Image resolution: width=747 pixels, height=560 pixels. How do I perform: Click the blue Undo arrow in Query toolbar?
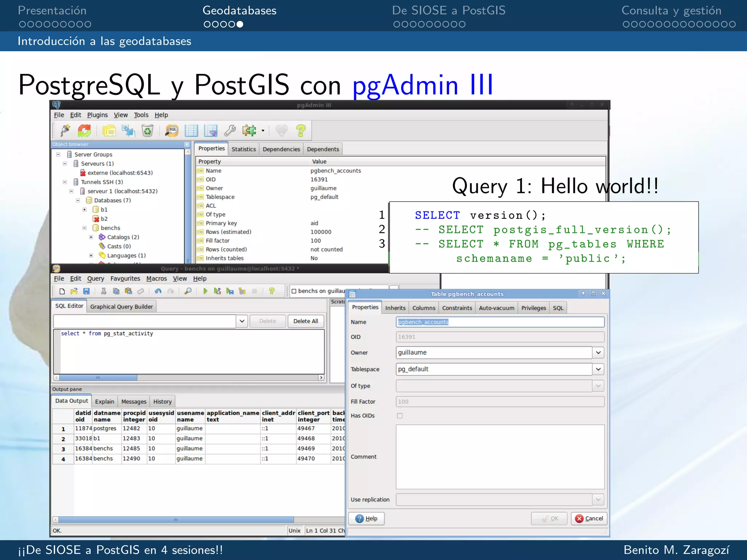pos(158,291)
